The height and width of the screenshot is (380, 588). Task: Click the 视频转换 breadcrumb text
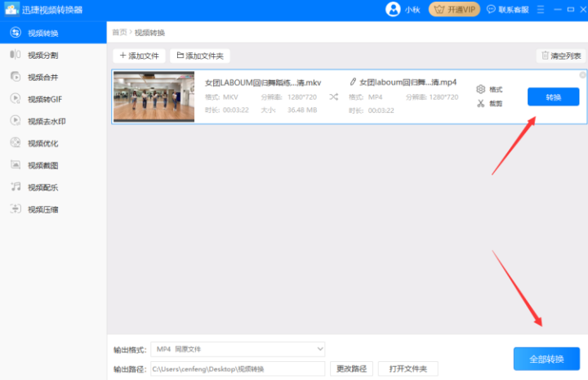(x=149, y=33)
